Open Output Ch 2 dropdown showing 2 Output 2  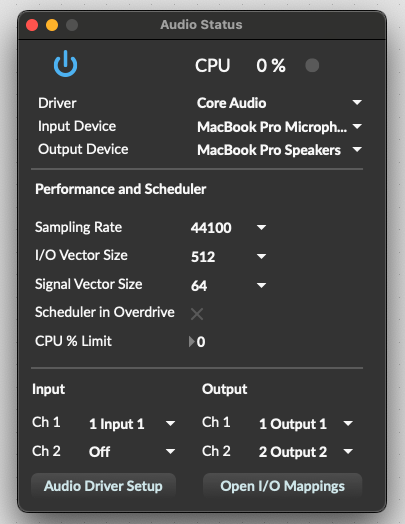[305, 452]
